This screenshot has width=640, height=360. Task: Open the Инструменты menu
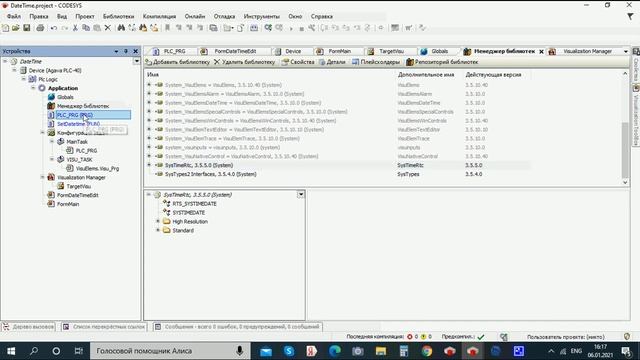(262, 16)
